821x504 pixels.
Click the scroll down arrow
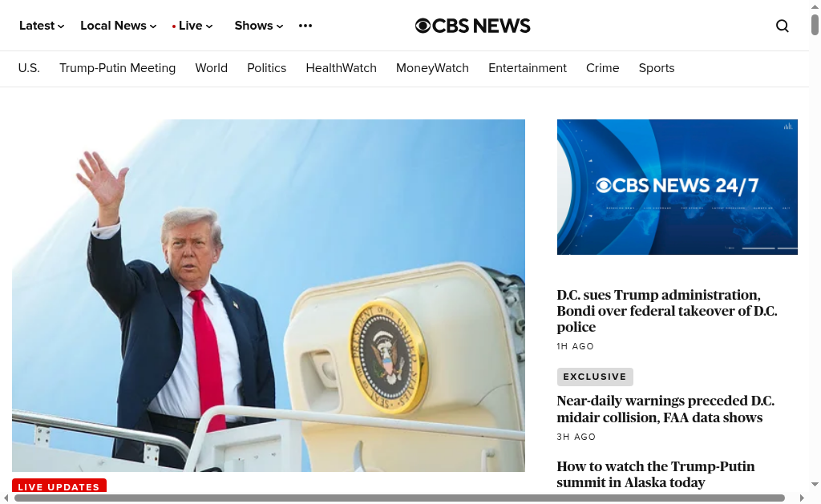(x=815, y=485)
